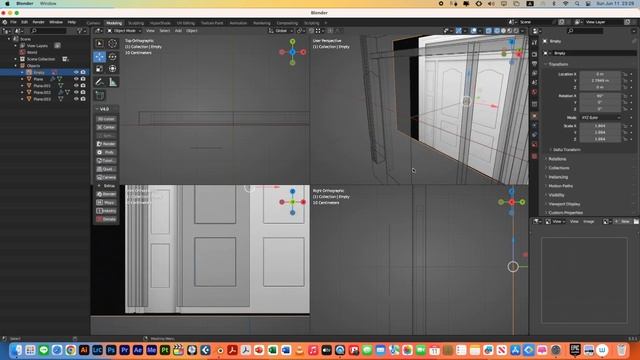Collapse the Objects collection in outliner
Viewport: 640px width, 360px height.
coord(16,66)
